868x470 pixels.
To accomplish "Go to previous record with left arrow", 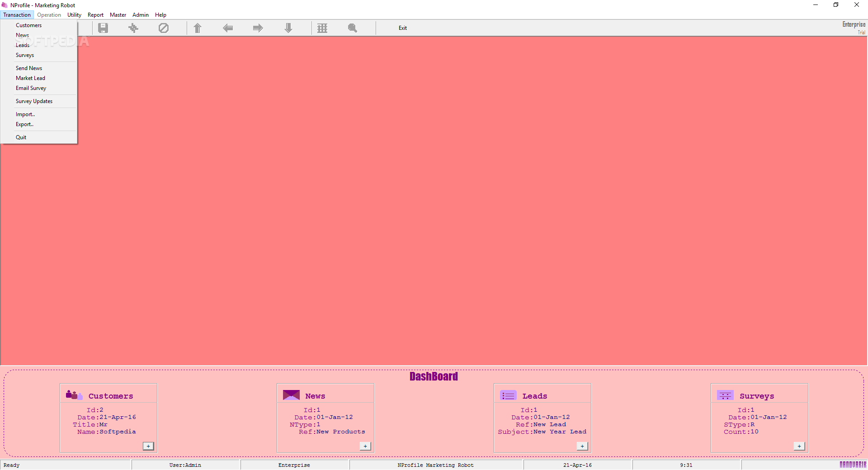I will (228, 28).
